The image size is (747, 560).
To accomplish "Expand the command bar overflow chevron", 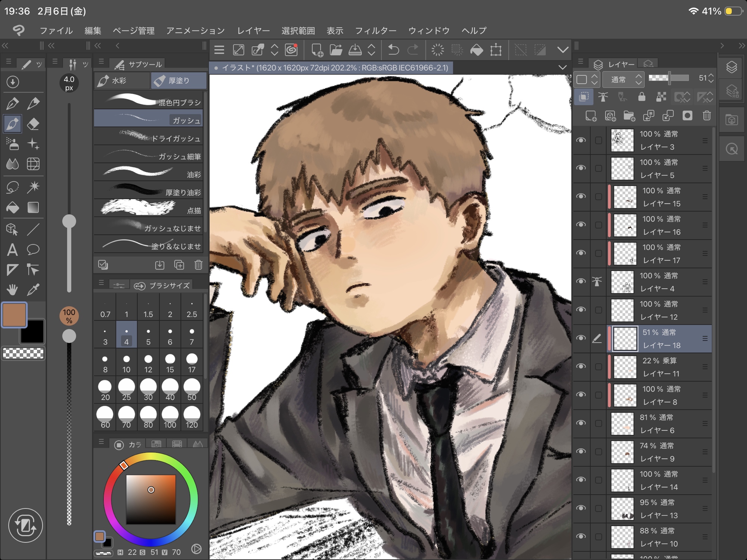I will click(562, 50).
